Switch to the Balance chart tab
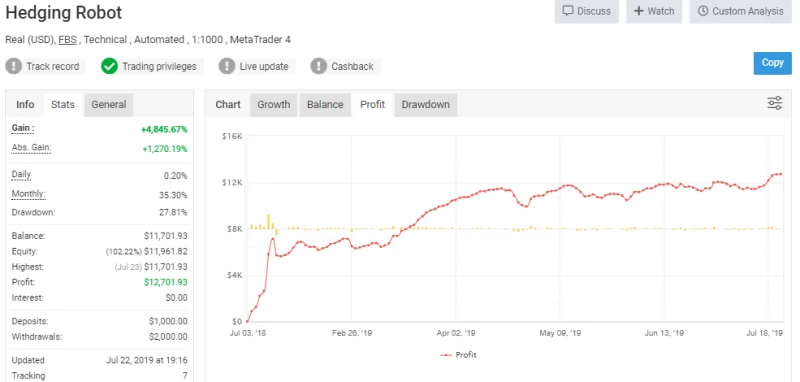 tap(325, 105)
